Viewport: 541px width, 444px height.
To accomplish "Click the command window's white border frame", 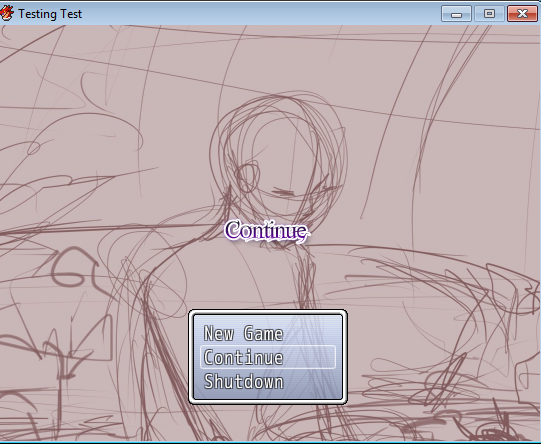I will click(x=268, y=313).
